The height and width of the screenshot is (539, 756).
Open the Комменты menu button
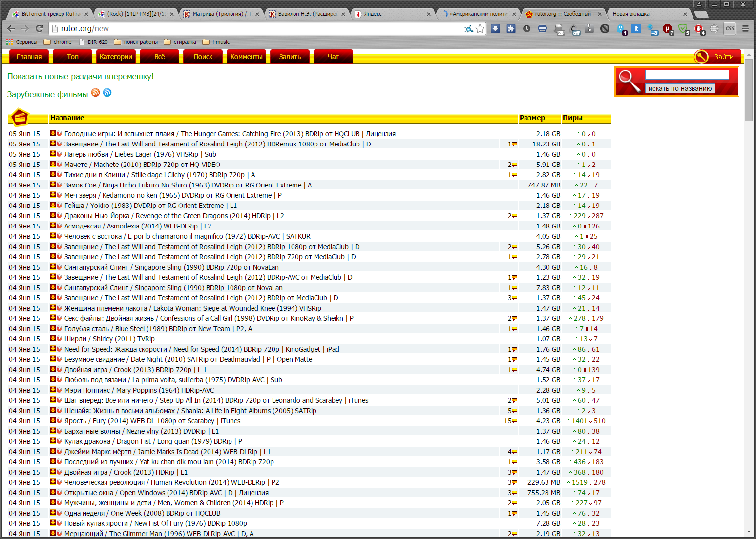(x=247, y=57)
